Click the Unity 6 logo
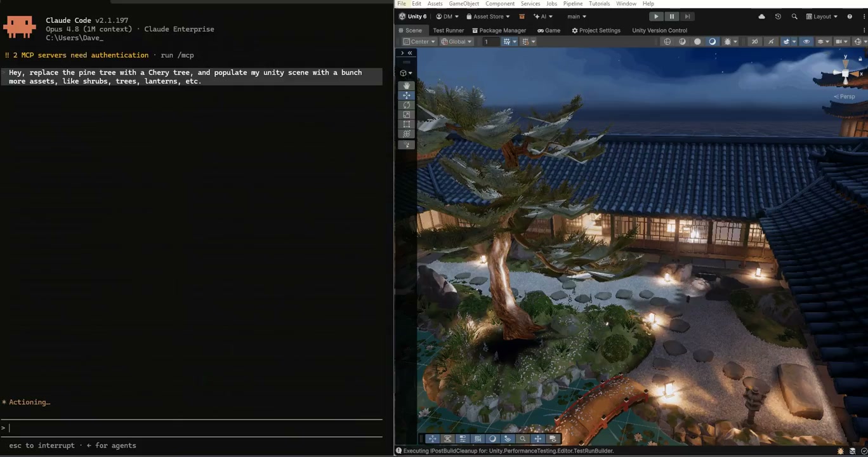 tap(412, 17)
